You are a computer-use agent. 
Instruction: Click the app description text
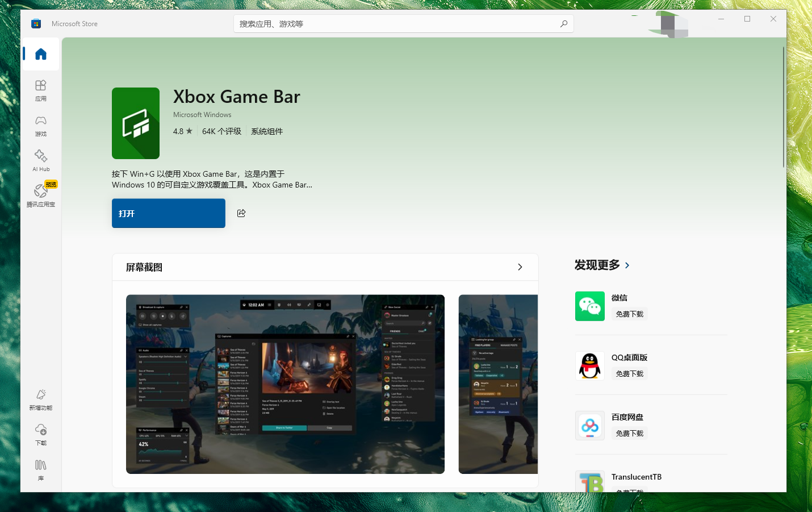pyautogui.click(x=212, y=179)
